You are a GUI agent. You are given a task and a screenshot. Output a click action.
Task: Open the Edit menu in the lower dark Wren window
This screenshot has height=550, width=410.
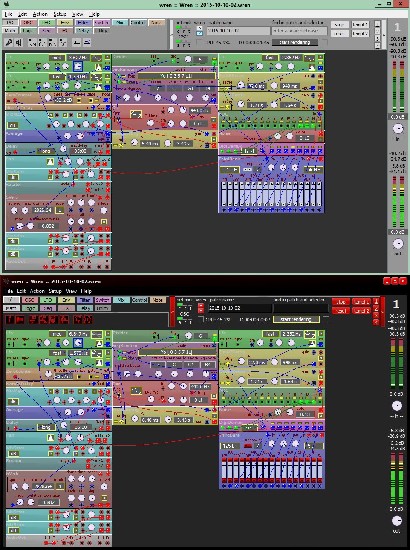(x=22, y=291)
